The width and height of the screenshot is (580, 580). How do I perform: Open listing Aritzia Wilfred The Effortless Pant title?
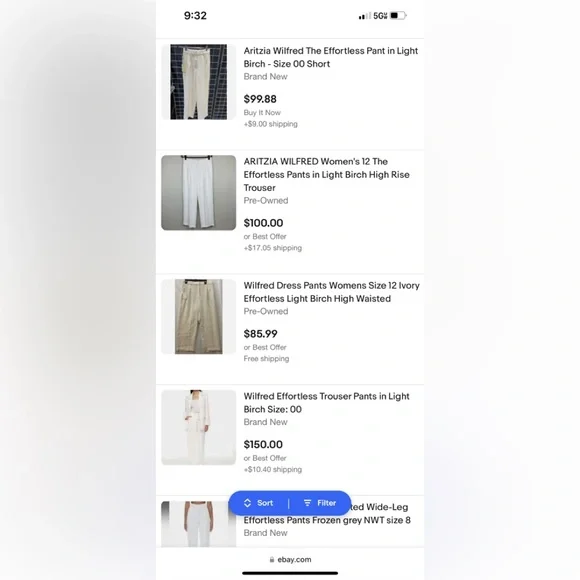point(331,57)
